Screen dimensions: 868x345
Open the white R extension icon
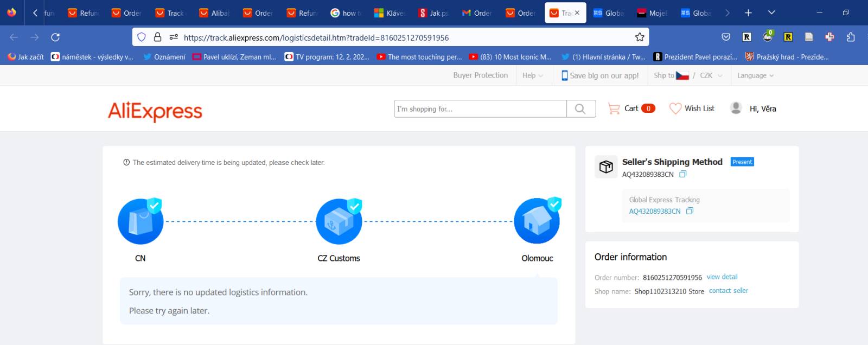[x=746, y=37]
